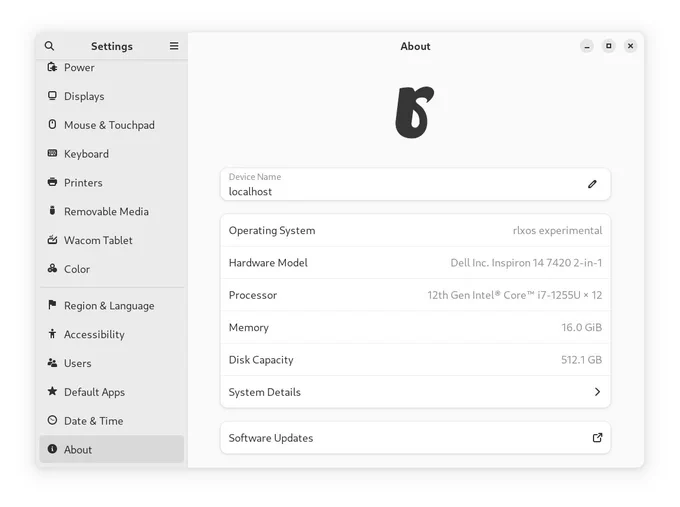The image size is (680, 507).
Task: Click the About window title
Action: pyautogui.click(x=415, y=46)
